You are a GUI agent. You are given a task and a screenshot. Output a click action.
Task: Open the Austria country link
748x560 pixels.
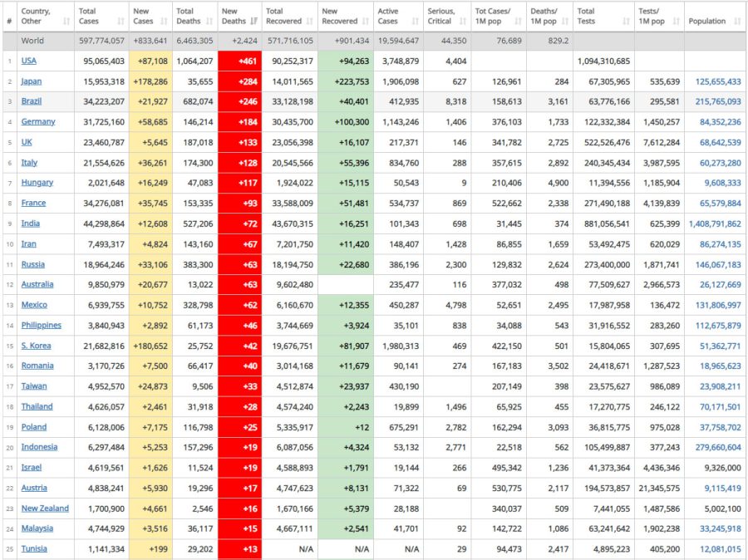(x=34, y=488)
